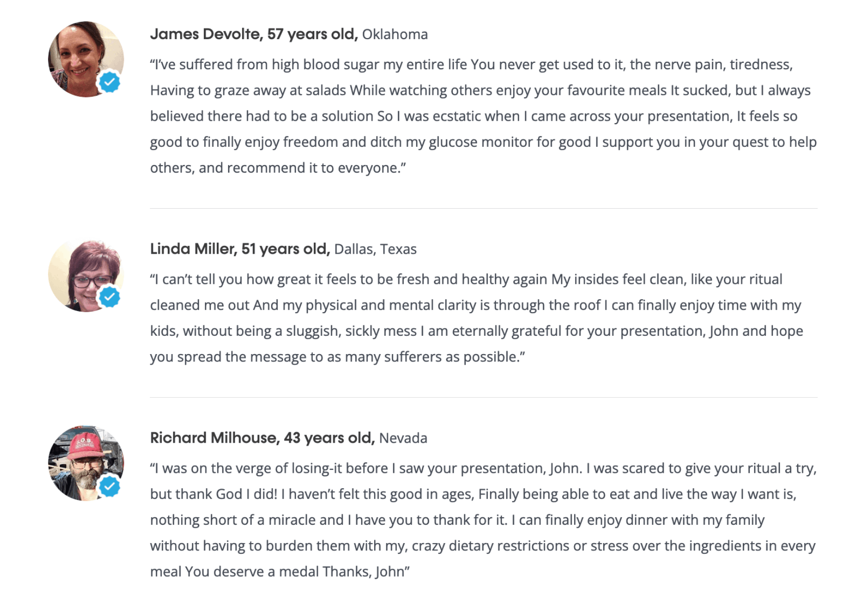The width and height of the screenshot is (868, 591).
Task: Click the Dallas, Texas location text
Action: coord(376,249)
